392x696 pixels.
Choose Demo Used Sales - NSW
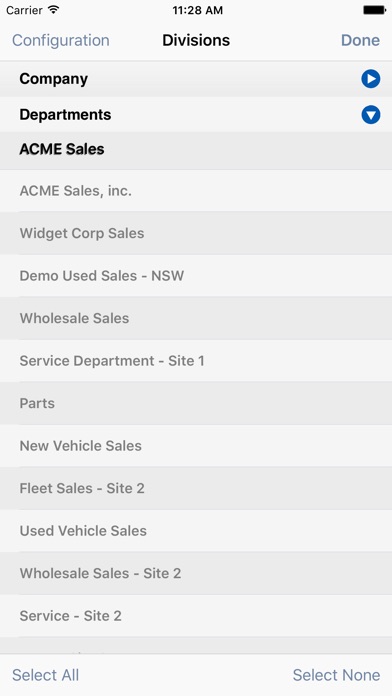pyautogui.click(x=196, y=276)
